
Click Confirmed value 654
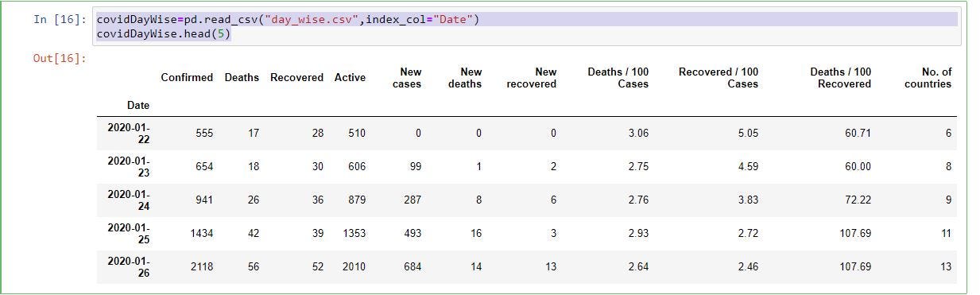coord(204,167)
